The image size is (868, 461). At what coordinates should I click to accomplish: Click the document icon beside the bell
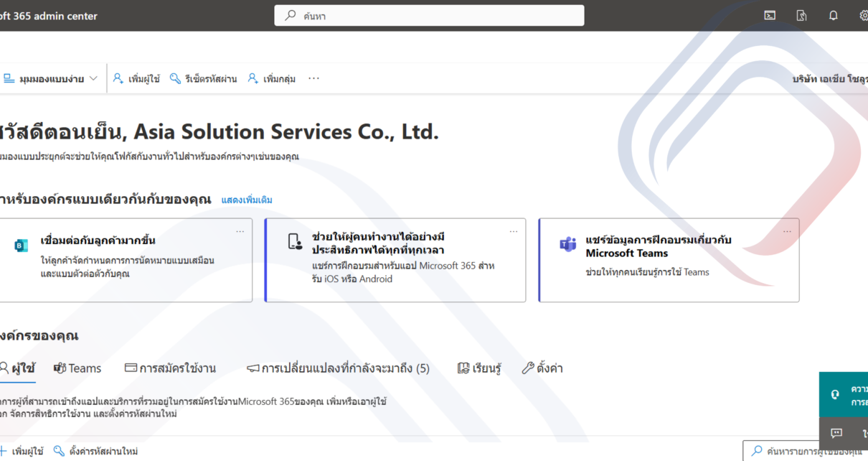802,15
